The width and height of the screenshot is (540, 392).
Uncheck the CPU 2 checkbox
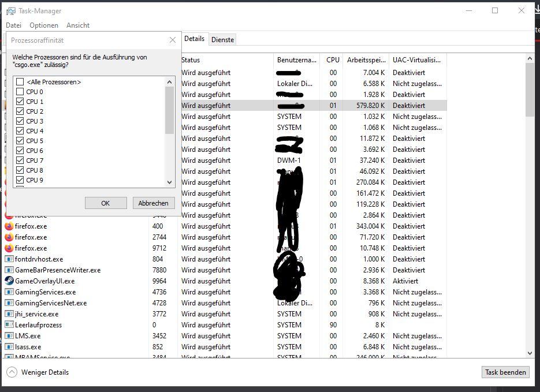(x=20, y=111)
